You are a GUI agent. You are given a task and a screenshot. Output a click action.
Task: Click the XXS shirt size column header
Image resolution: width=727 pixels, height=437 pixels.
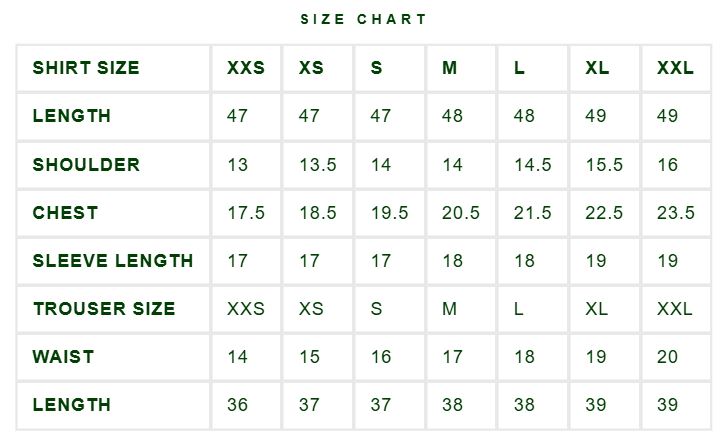[x=246, y=68]
